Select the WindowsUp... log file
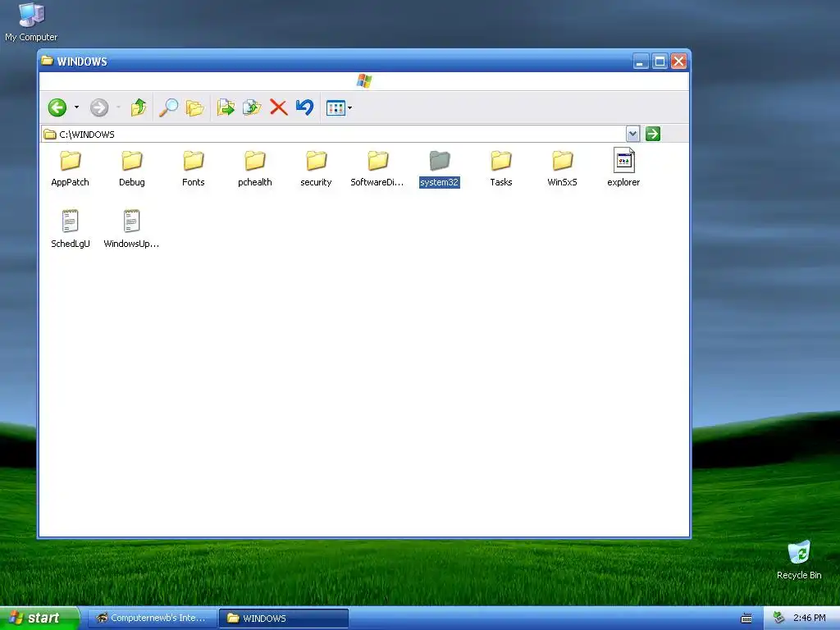 [132, 229]
